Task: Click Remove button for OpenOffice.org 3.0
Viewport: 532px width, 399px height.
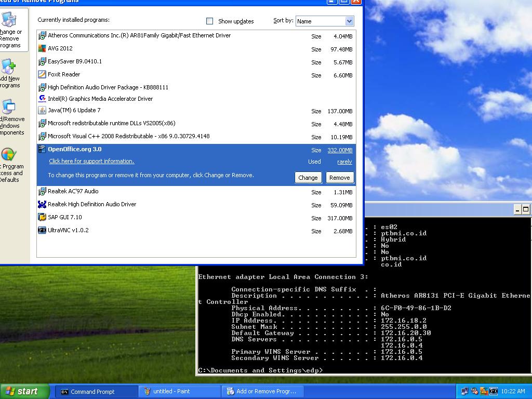Action: click(x=339, y=178)
